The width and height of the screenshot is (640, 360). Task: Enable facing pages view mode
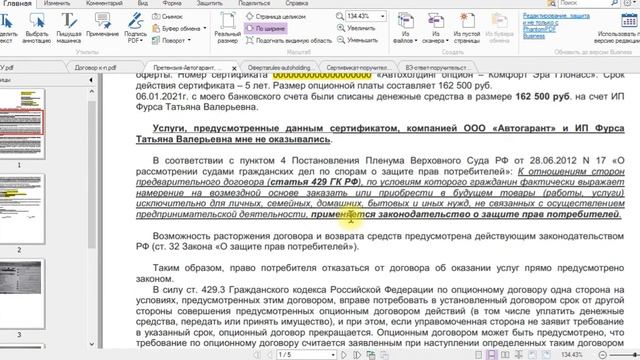[505, 355]
